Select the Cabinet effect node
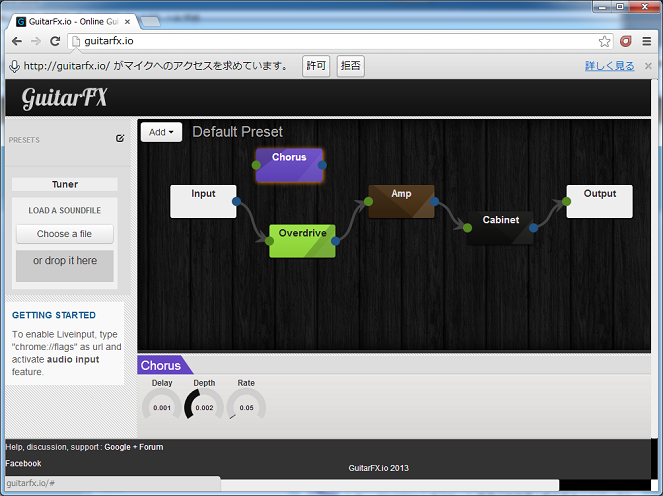Viewport: 663px width, 496px height. point(500,228)
